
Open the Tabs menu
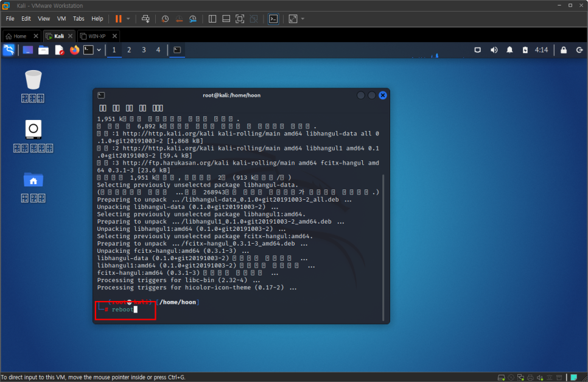(79, 19)
